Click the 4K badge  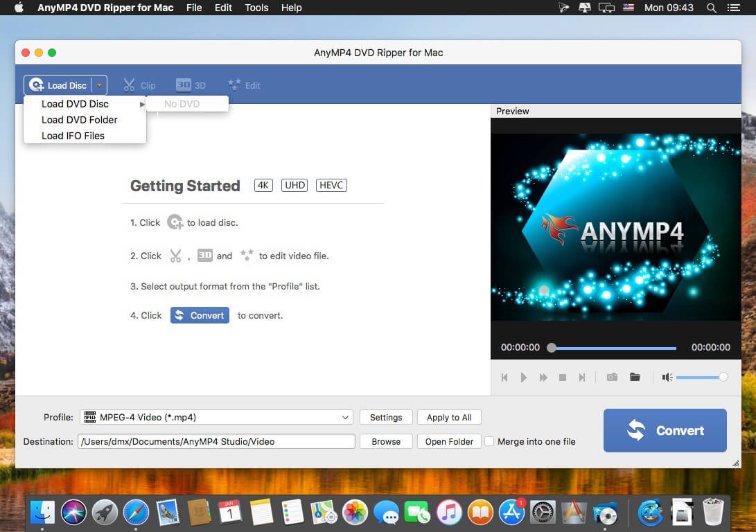[x=263, y=185]
